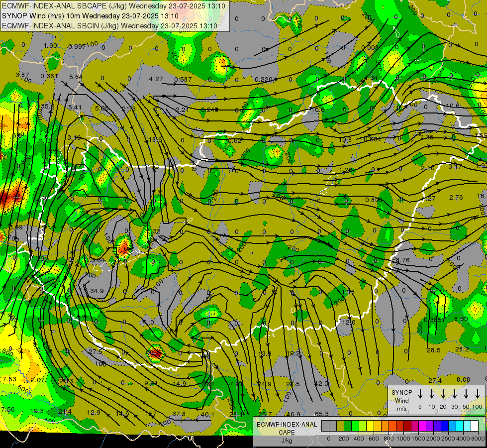Click the 800 tick label on colorbar
This screenshot has width=487, height=448.
click(x=389, y=439)
